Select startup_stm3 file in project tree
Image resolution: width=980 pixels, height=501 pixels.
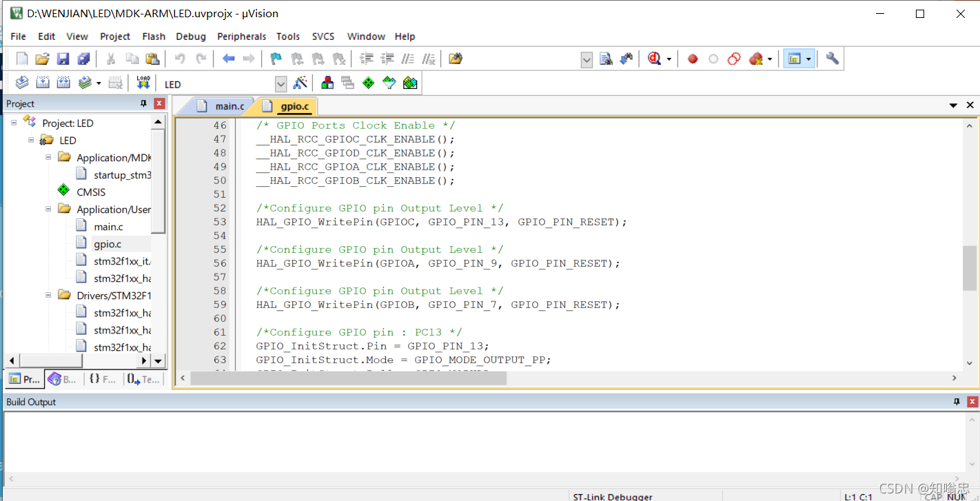pos(123,175)
